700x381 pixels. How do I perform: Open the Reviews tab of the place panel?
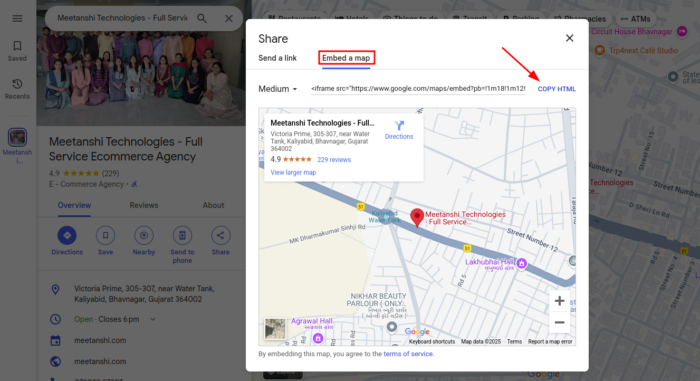tap(144, 205)
